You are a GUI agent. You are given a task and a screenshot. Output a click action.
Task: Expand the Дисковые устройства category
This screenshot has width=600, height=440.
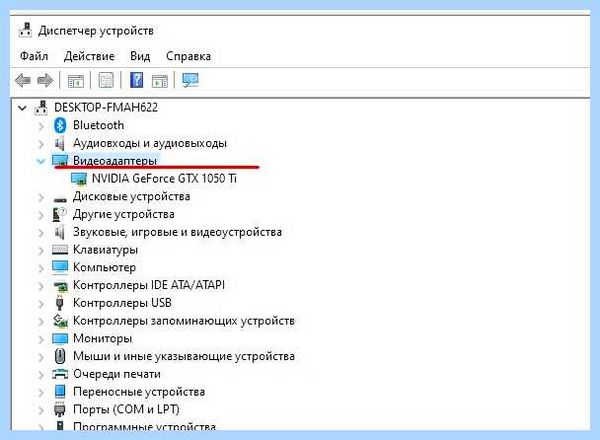click(41, 197)
